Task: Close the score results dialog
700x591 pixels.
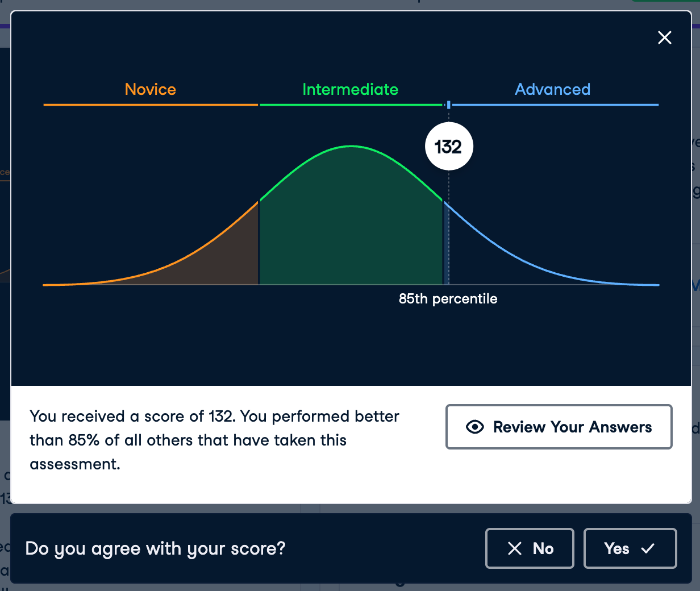Action: click(x=664, y=38)
